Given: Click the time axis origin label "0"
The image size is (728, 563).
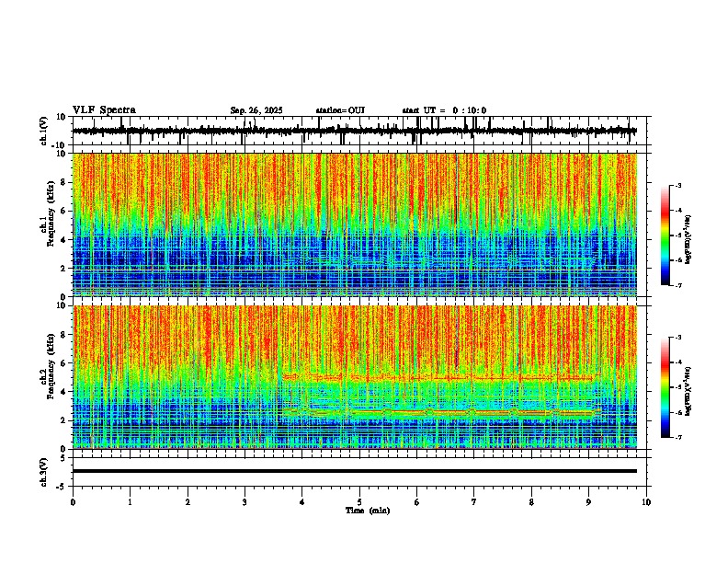Looking at the screenshot, I should [73, 502].
